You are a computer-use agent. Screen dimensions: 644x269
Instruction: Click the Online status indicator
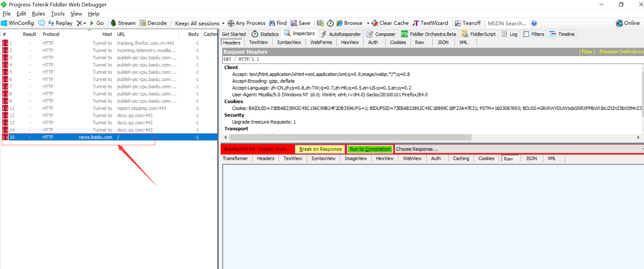point(628,23)
